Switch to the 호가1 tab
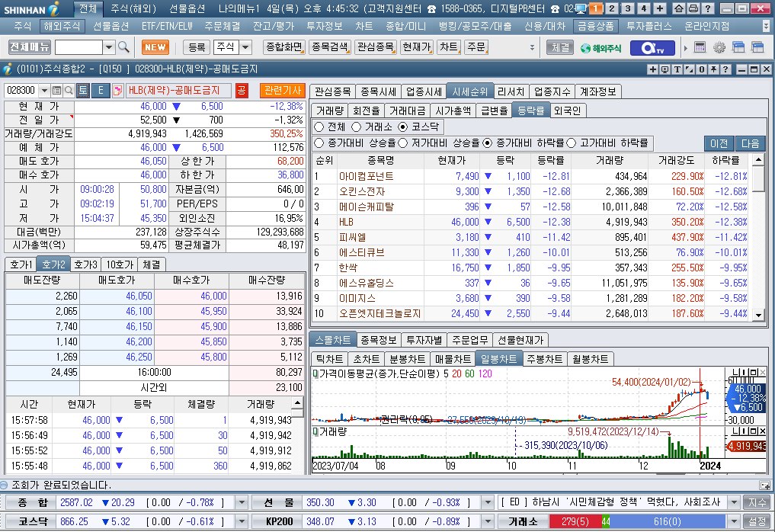Screen dimensions: 775x532 pyautogui.click(x=21, y=264)
